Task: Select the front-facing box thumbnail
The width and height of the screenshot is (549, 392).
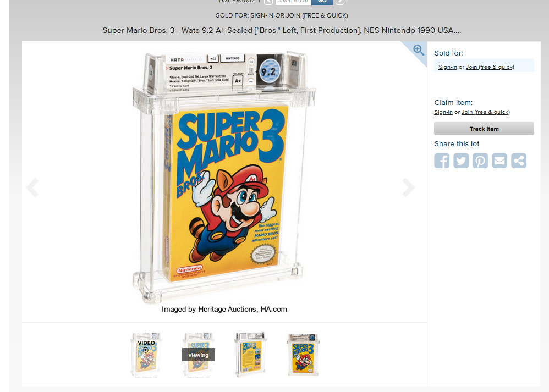Action: [x=303, y=355]
